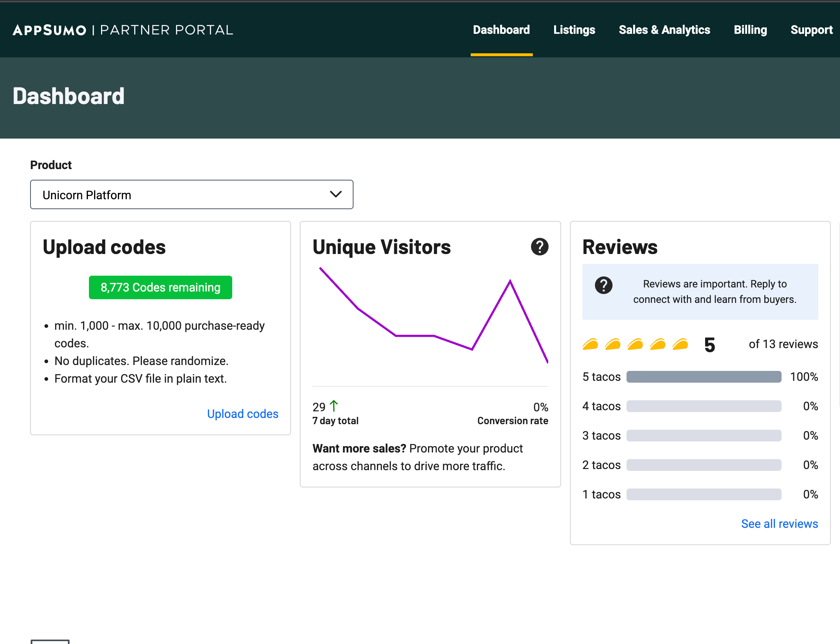The image size is (840, 644).
Task: Open Sales & Analytics menu item
Action: click(664, 30)
